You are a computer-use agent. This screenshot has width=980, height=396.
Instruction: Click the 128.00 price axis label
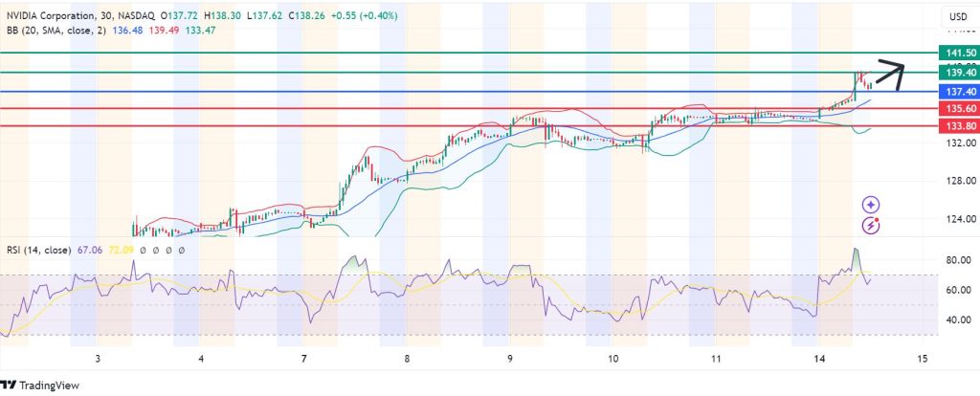tap(962, 181)
